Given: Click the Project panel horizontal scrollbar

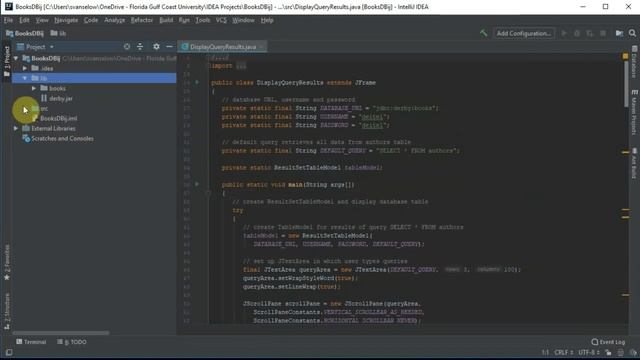Looking at the screenshot, I should point(60,333).
